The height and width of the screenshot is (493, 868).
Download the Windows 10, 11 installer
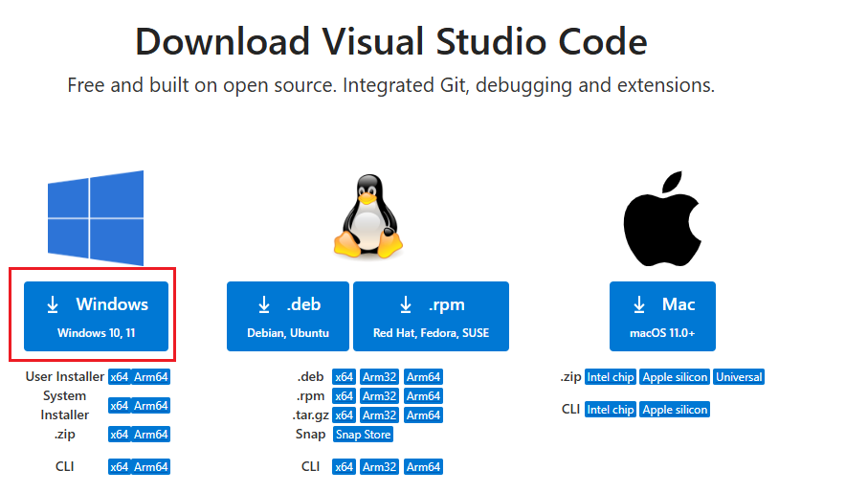(x=96, y=316)
